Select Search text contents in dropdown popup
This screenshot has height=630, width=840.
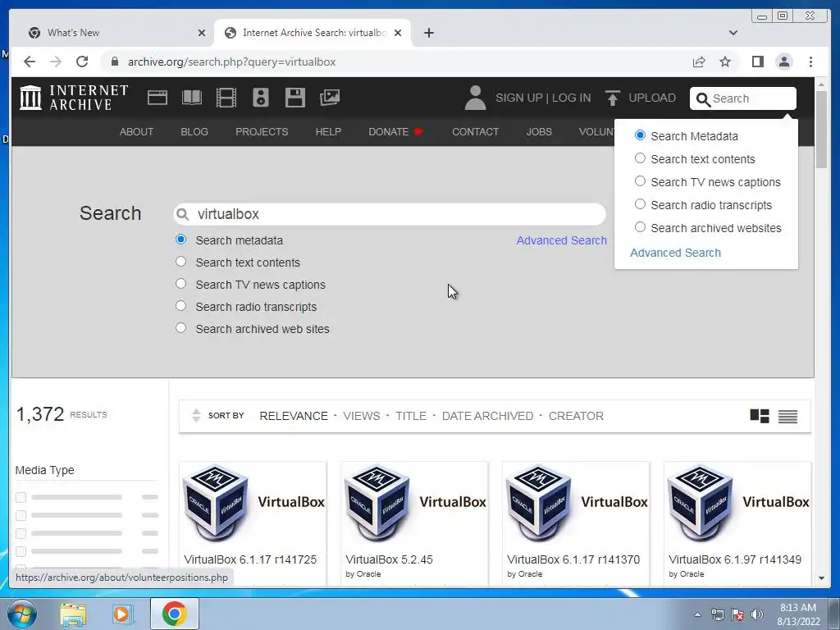click(x=640, y=158)
